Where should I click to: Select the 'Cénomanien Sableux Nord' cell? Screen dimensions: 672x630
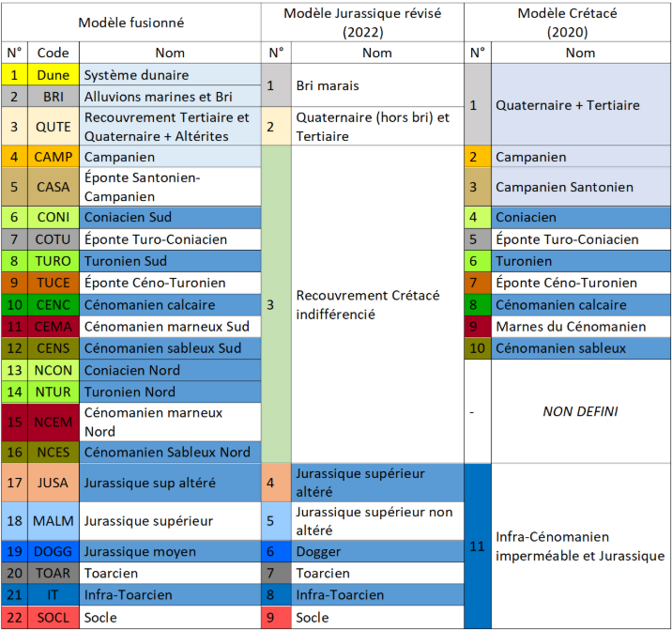pos(169,453)
